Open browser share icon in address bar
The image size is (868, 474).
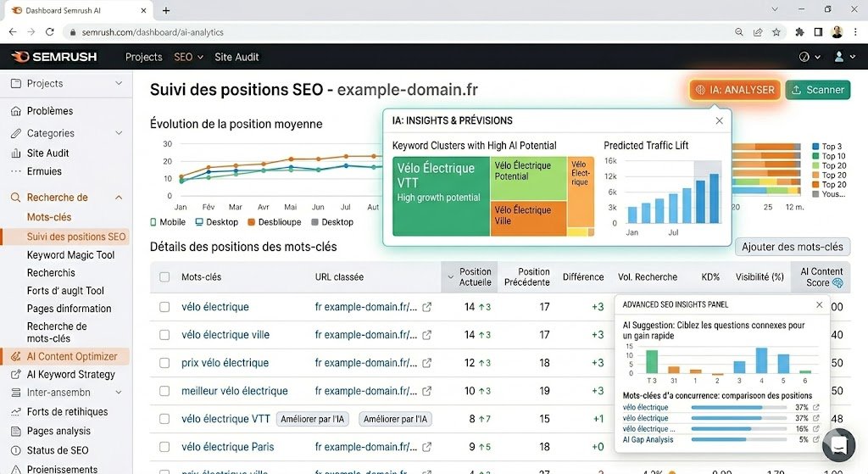tap(758, 32)
